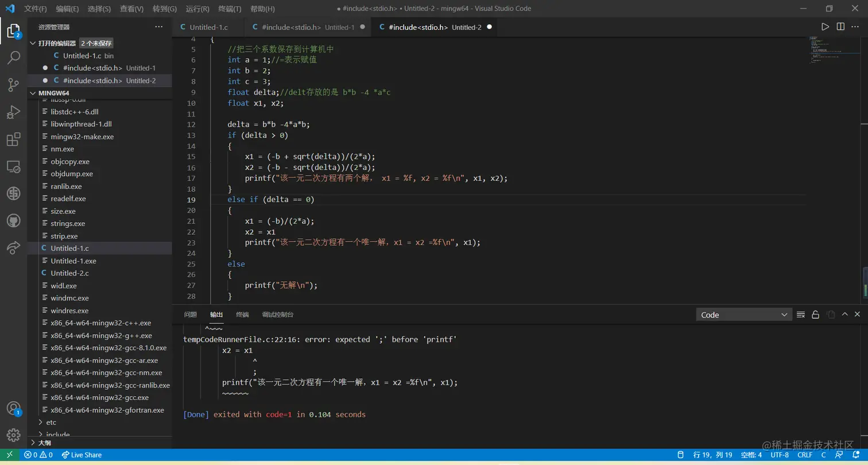Open the Code output channel dropdown

(744, 315)
